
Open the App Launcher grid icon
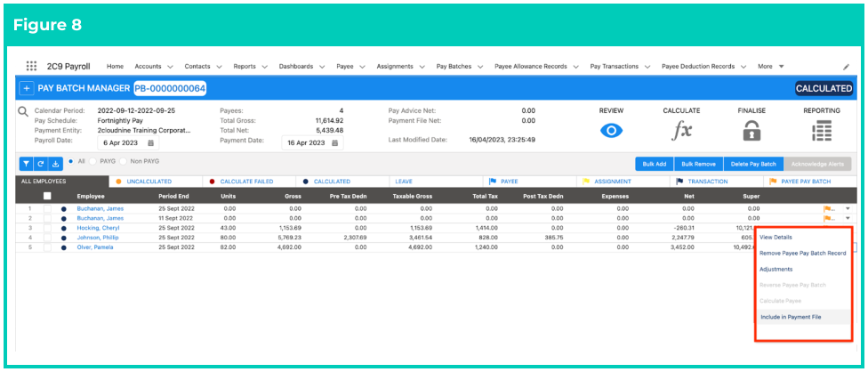[x=31, y=66]
